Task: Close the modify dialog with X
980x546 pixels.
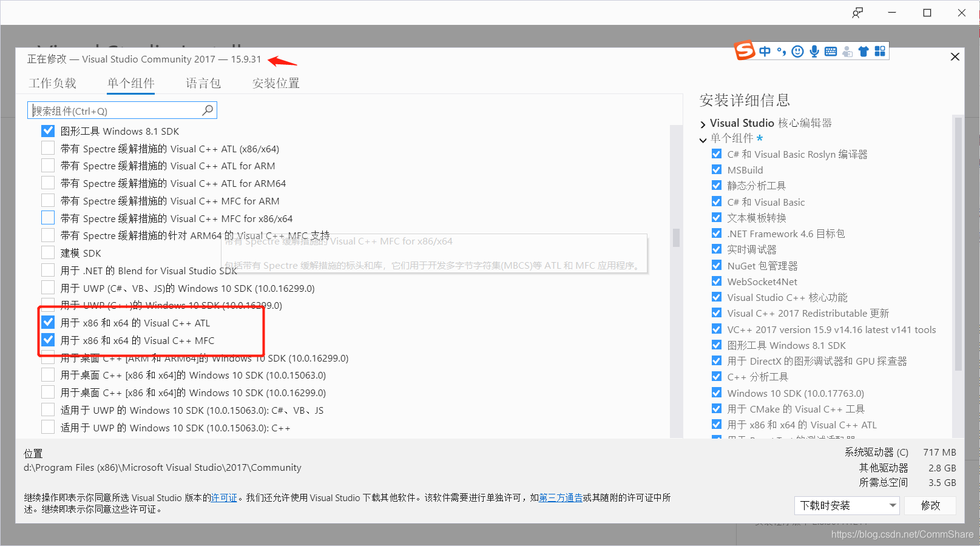Action: 955,56
